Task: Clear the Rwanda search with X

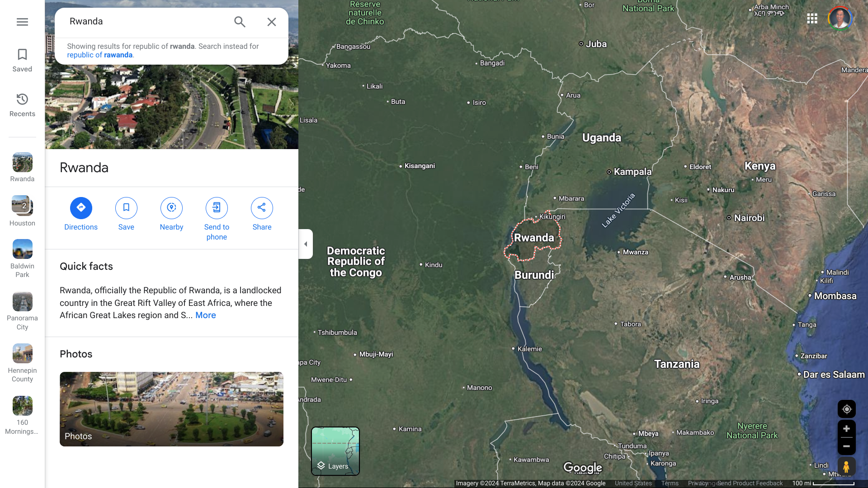Action: pos(271,22)
